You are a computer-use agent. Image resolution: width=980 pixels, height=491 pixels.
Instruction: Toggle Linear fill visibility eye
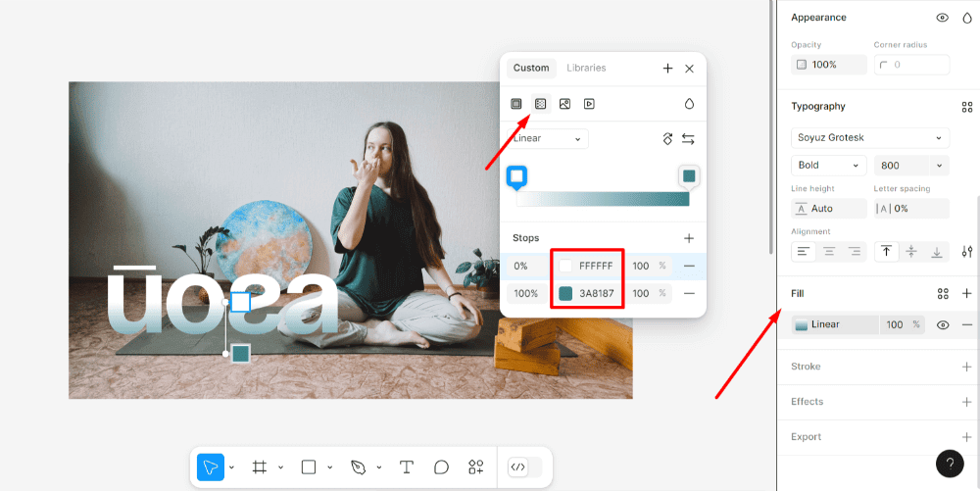pos(943,324)
